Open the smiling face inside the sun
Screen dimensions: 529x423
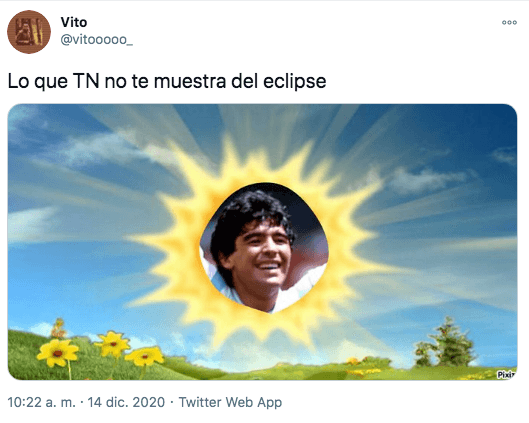pos(264,248)
